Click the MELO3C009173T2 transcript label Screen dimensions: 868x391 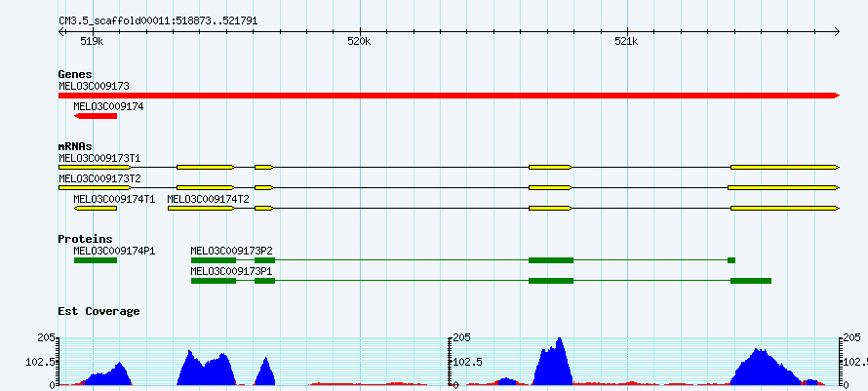(99, 178)
